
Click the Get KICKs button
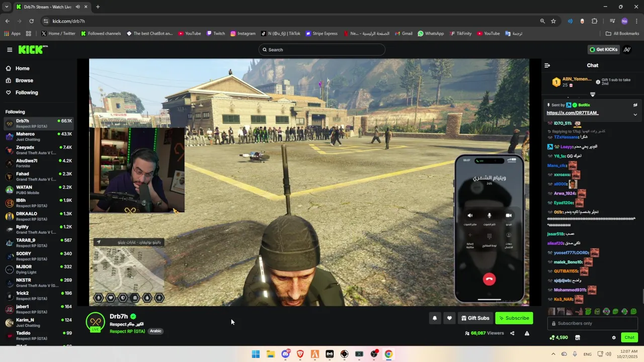[603, 50]
